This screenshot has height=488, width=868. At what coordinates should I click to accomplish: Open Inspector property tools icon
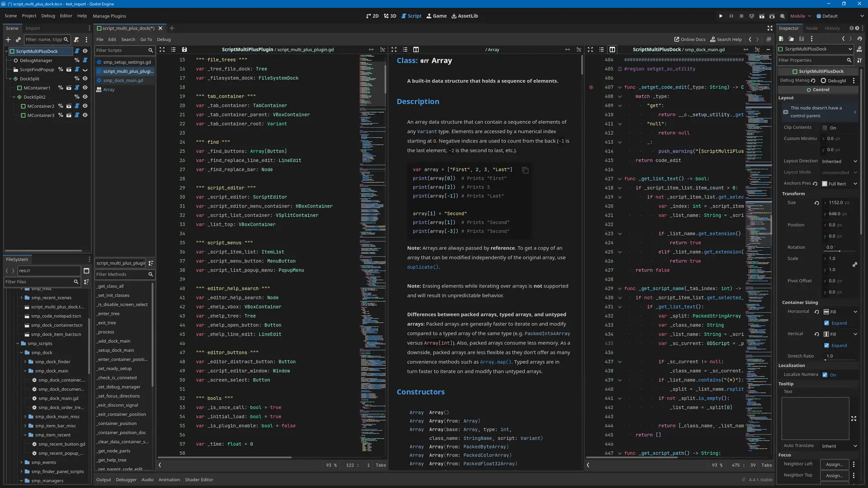(x=859, y=60)
